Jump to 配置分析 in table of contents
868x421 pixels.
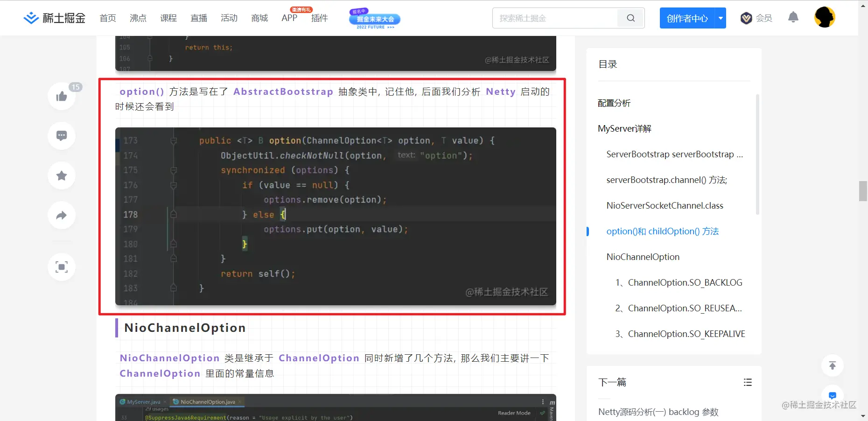tap(614, 103)
